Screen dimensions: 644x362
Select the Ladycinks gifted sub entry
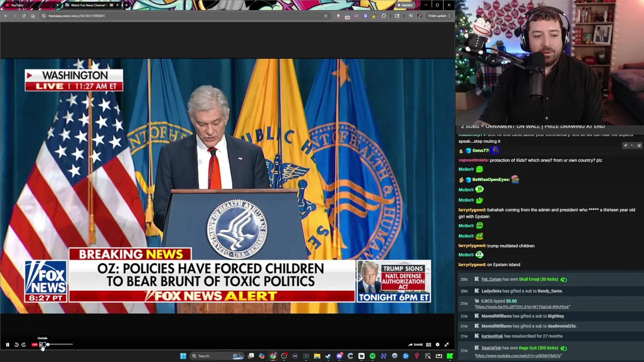[x=522, y=291]
